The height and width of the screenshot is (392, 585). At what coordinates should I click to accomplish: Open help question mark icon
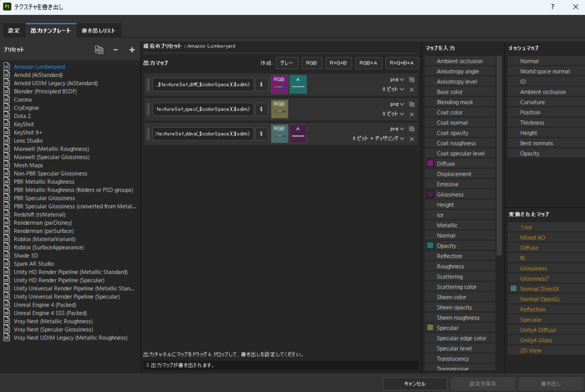click(x=552, y=7)
